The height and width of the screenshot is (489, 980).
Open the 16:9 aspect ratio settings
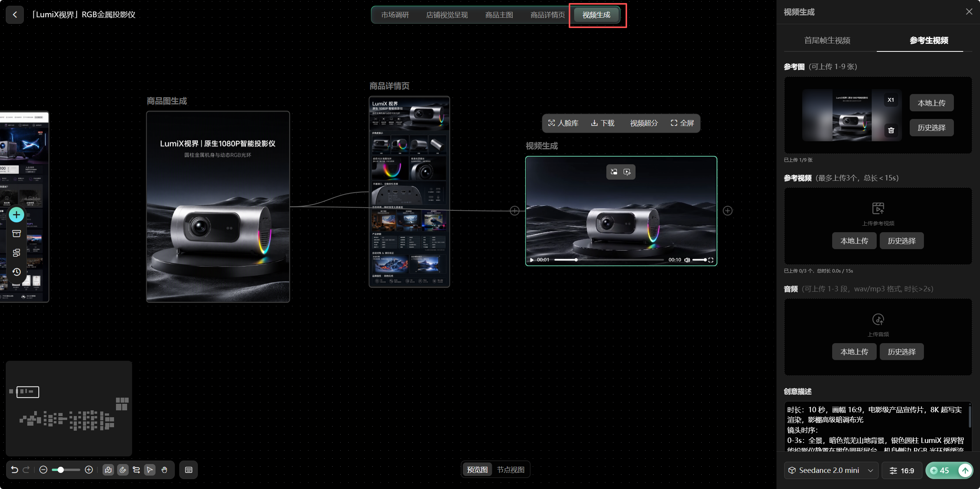902,471
